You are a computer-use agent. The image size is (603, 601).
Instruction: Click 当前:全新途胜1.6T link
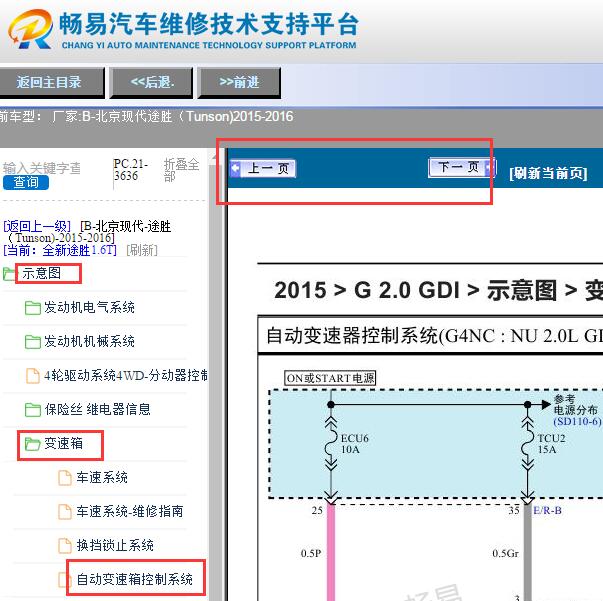[60, 250]
